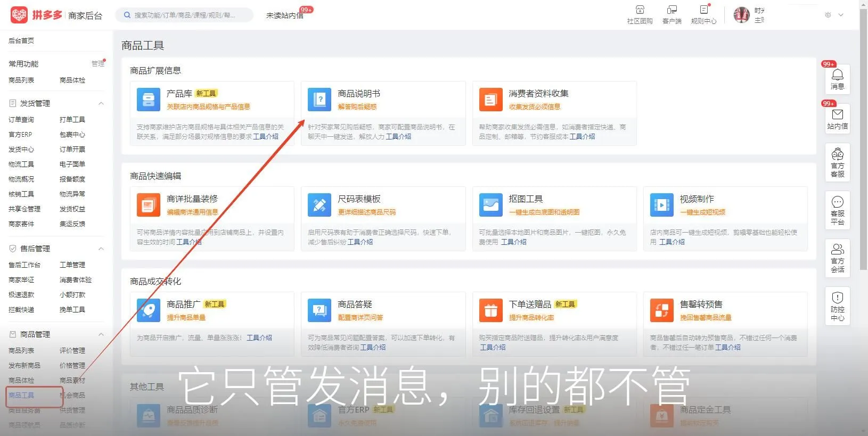868x436 pixels.
Task: Open the 商详批量装修 icon
Action: pyautogui.click(x=149, y=205)
